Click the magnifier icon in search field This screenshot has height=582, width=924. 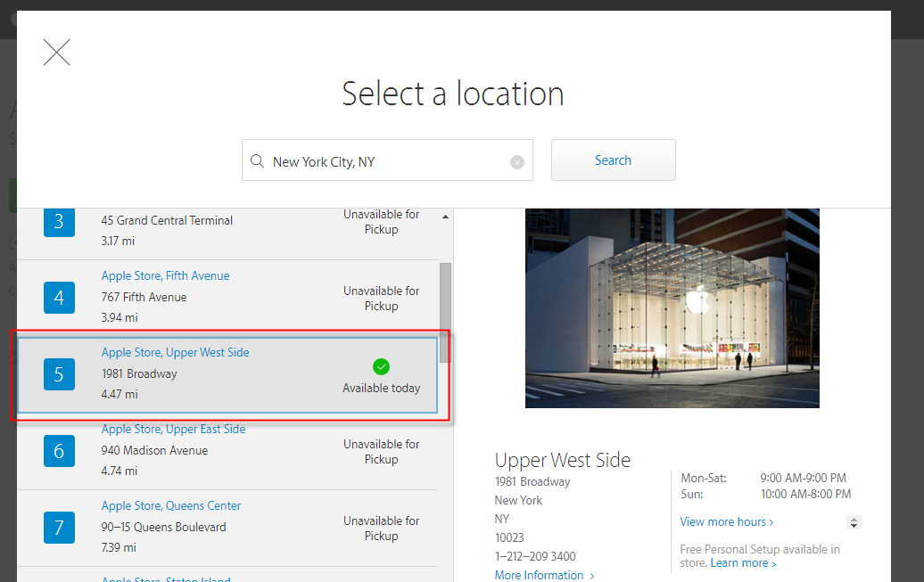257,160
